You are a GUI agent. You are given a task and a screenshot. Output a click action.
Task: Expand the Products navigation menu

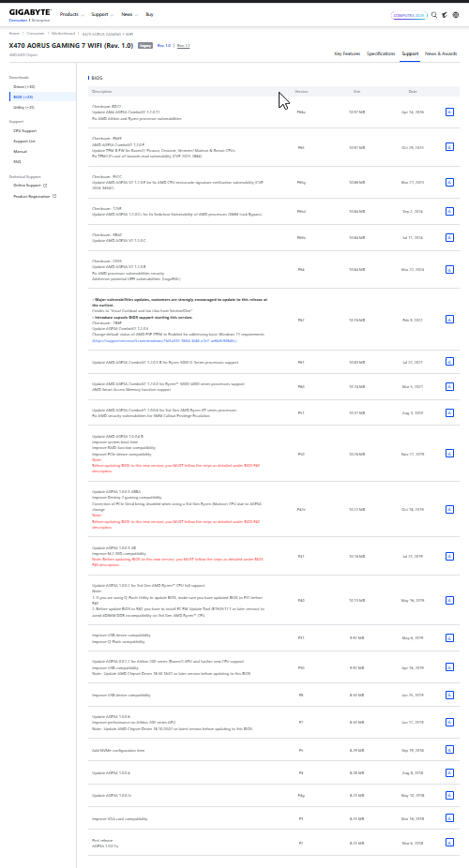[x=71, y=14]
